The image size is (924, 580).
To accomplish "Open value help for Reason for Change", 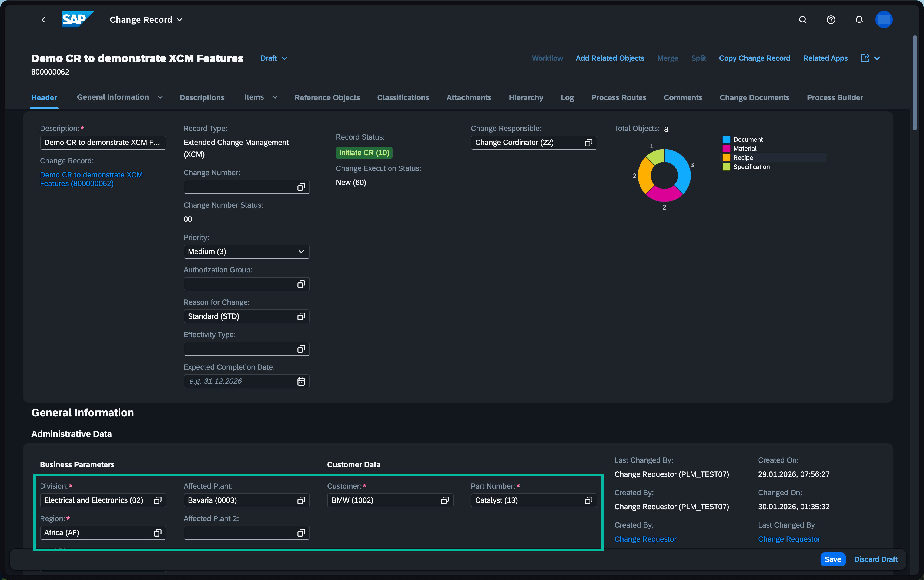I will pyautogui.click(x=301, y=316).
